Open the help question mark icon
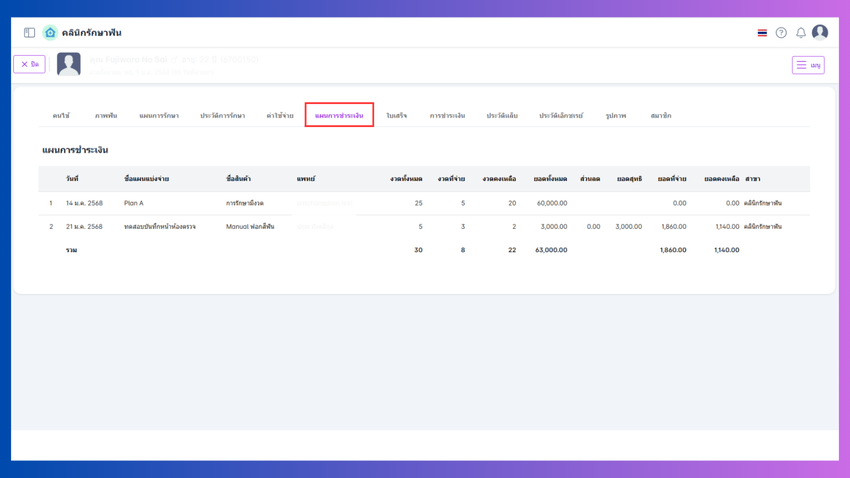The image size is (850, 478). [x=781, y=33]
